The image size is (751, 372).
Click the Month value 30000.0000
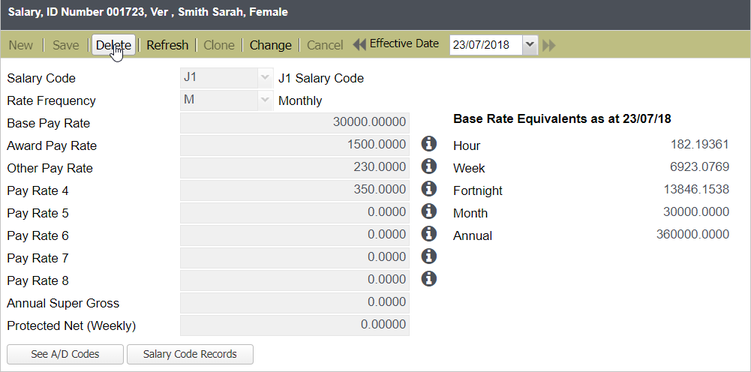[x=696, y=212]
